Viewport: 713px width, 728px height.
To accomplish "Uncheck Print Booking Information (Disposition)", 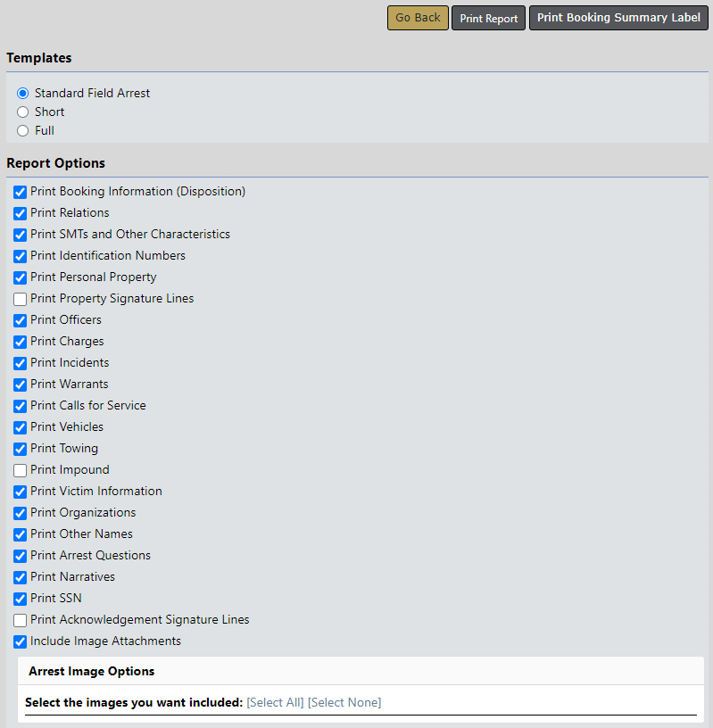I will [21, 192].
